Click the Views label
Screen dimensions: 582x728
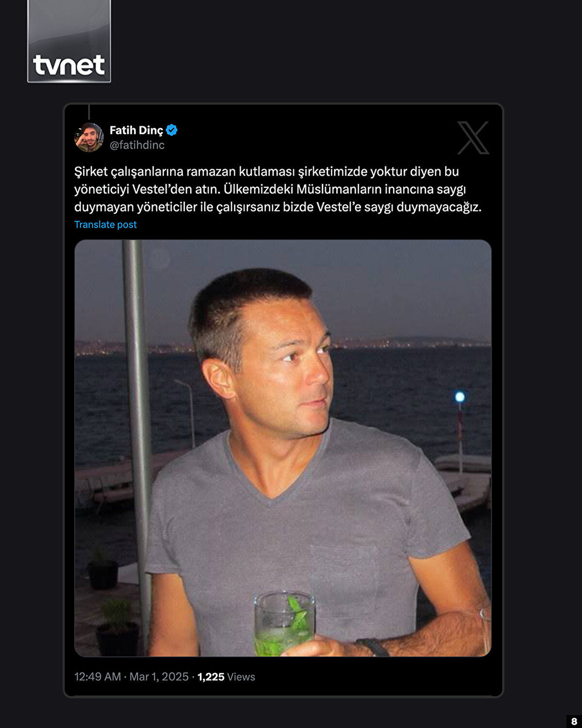coord(241,677)
